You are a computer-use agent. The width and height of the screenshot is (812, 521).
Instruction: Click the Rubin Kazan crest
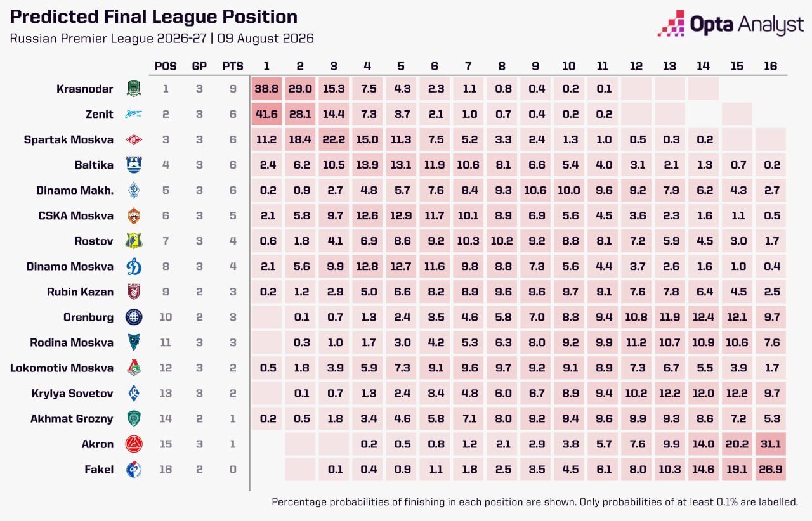pos(134,292)
